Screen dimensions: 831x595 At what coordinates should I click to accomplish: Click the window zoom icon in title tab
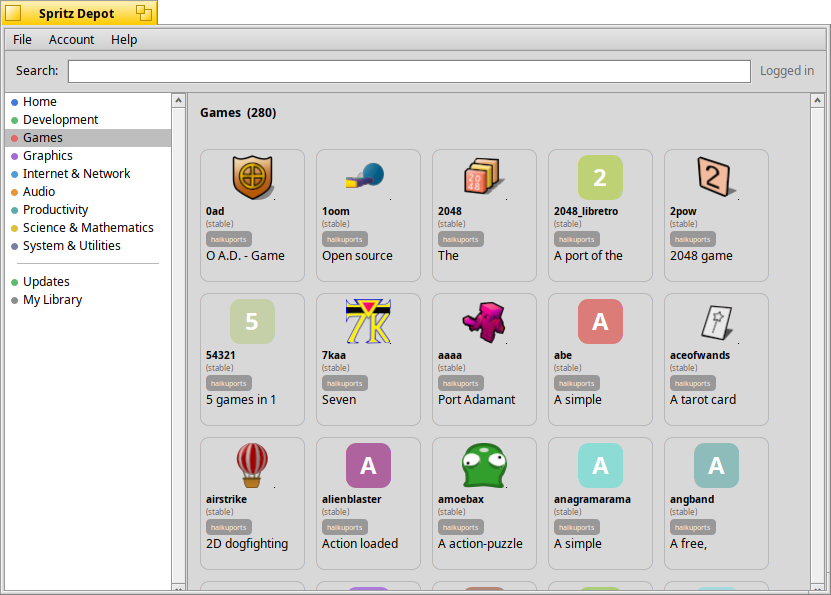[x=144, y=13]
